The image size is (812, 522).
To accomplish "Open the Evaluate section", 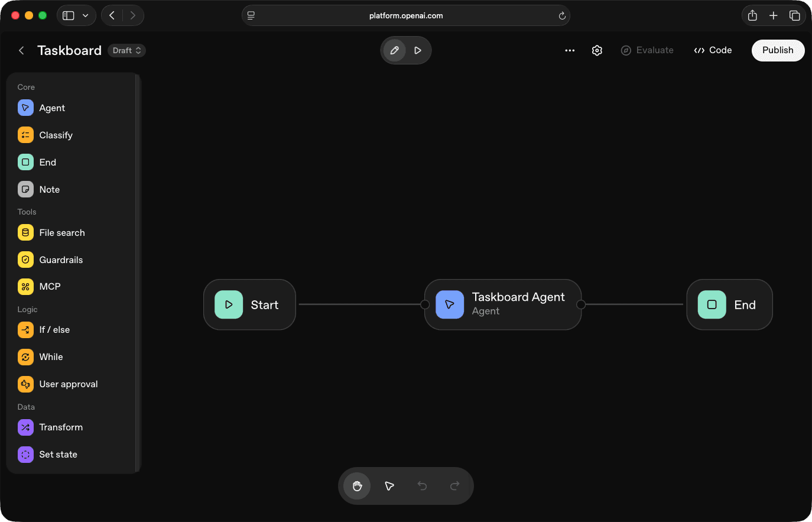I will pos(647,50).
